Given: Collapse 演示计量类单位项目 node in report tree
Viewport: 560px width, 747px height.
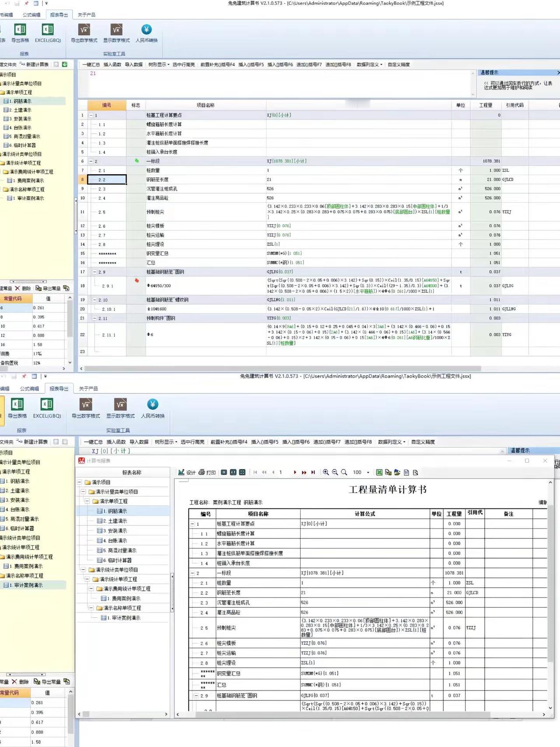Looking at the screenshot, I should pos(83,492).
